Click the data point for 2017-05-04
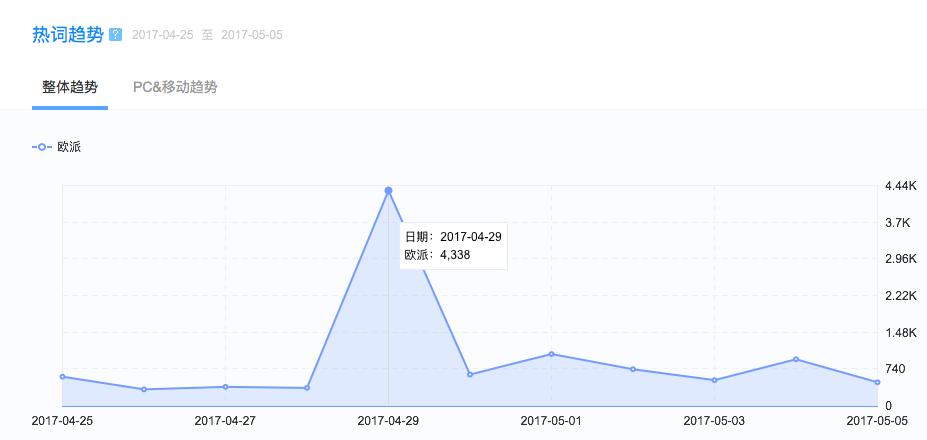The image size is (927, 440). tap(796, 359)
